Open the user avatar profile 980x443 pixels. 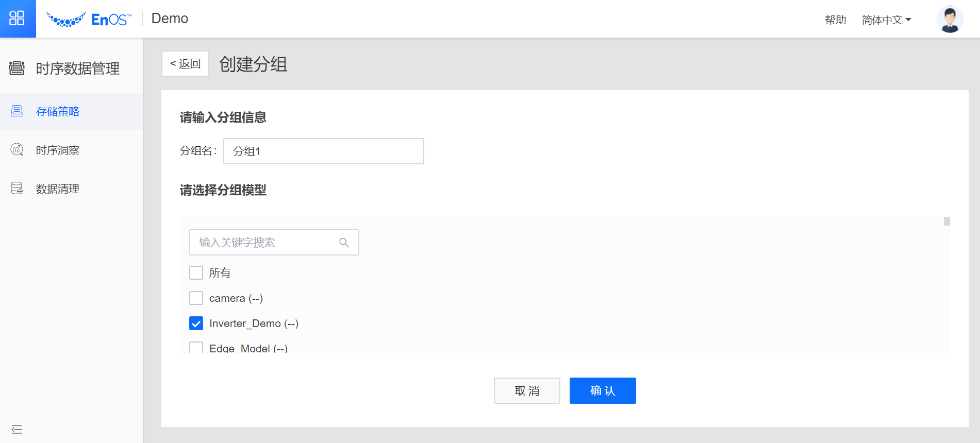pyautogui.click(x=949, y=20)
